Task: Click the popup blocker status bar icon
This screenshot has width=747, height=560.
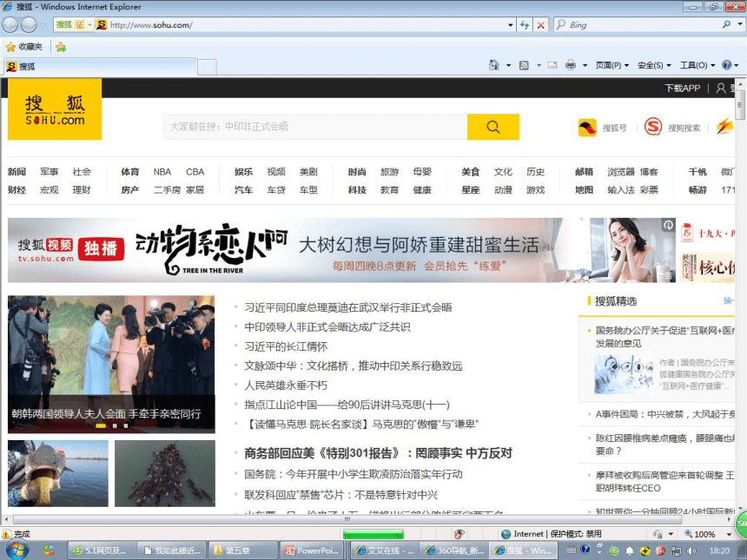Action: click(x=459, y=534)
